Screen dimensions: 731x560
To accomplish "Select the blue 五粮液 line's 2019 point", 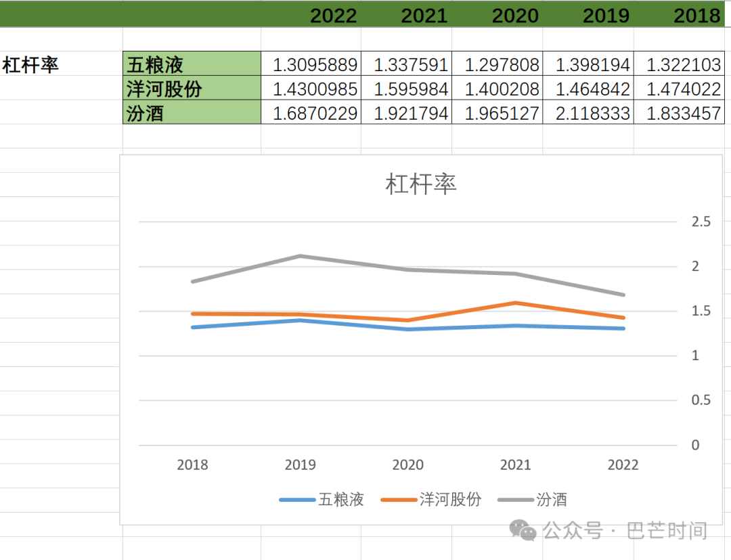I will (301, 320).
